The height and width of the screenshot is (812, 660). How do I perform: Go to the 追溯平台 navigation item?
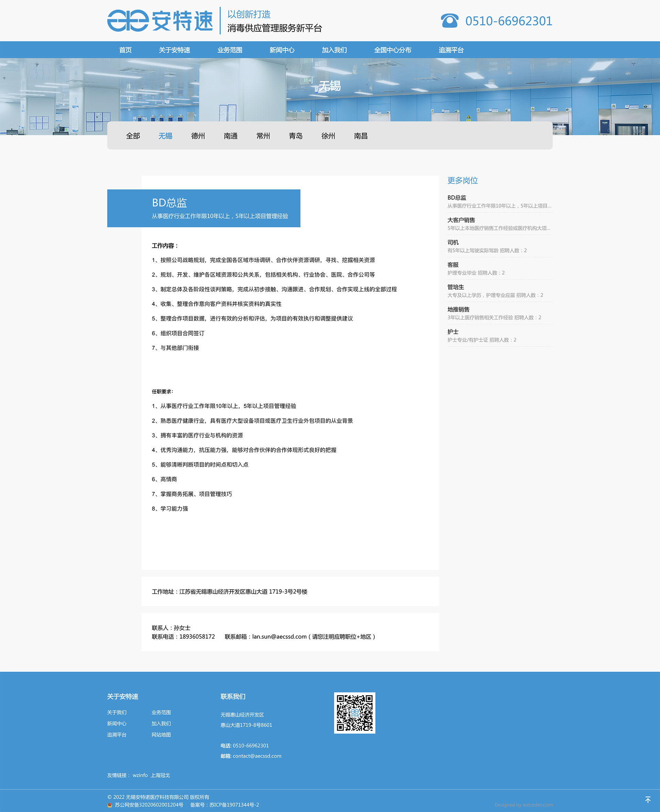pyautogui.click(x=451, y=50)
